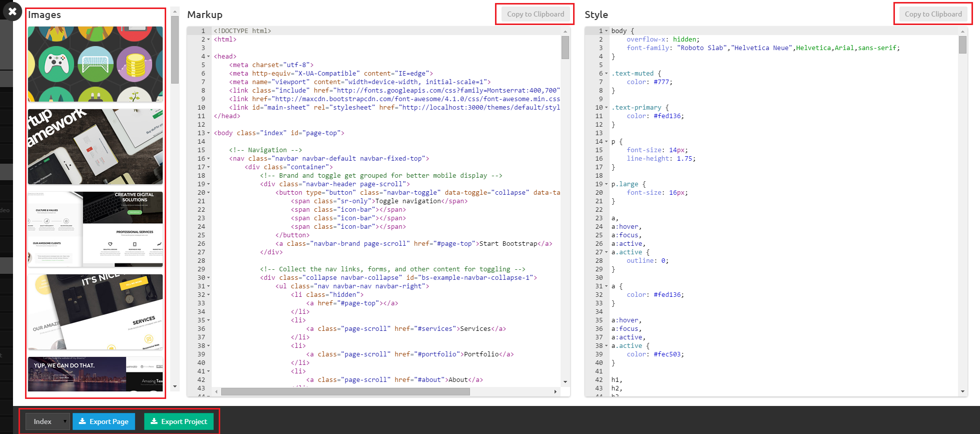This screenshot has width=980, height=434.
Task: Collapse the body tag fold on line 13
Action: pos(209,133)
